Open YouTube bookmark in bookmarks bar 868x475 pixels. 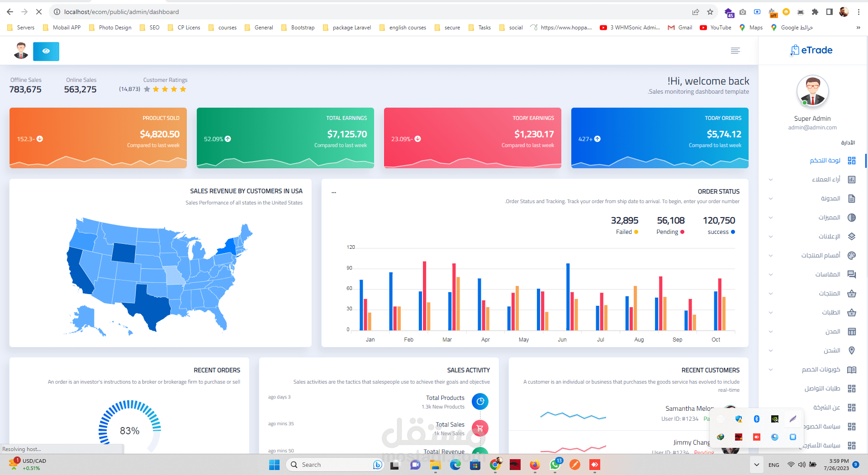pyautogui.click(x=716, y=28)
